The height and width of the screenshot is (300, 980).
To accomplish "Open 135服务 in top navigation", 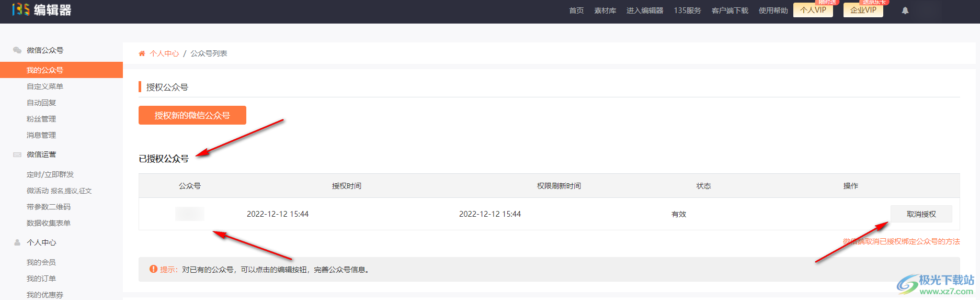I will 687,10.
